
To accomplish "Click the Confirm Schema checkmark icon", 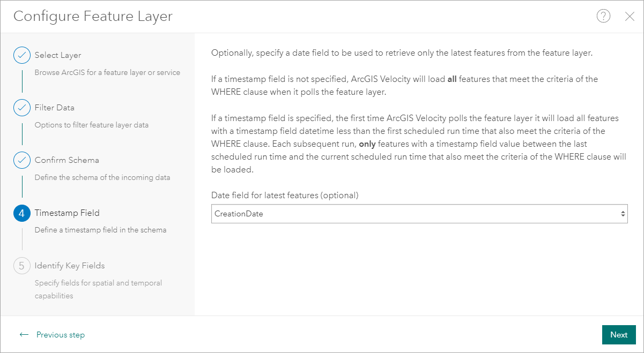I will (x=22, y=160).
